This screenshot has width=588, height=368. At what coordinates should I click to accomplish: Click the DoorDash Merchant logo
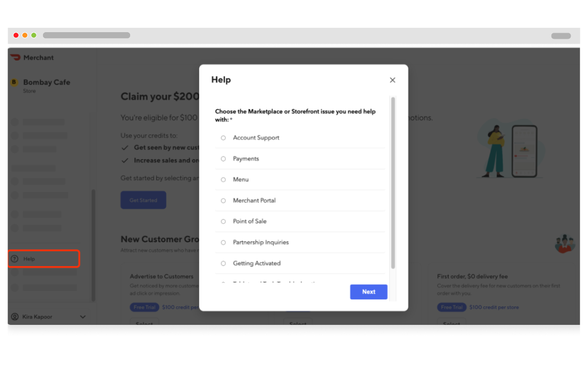(x=15, y=57)
